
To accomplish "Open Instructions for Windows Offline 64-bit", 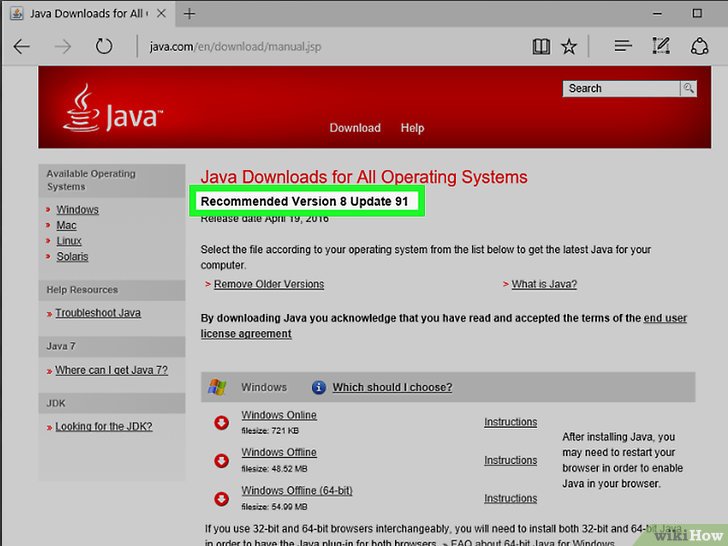I will click(x=511, y=498).
